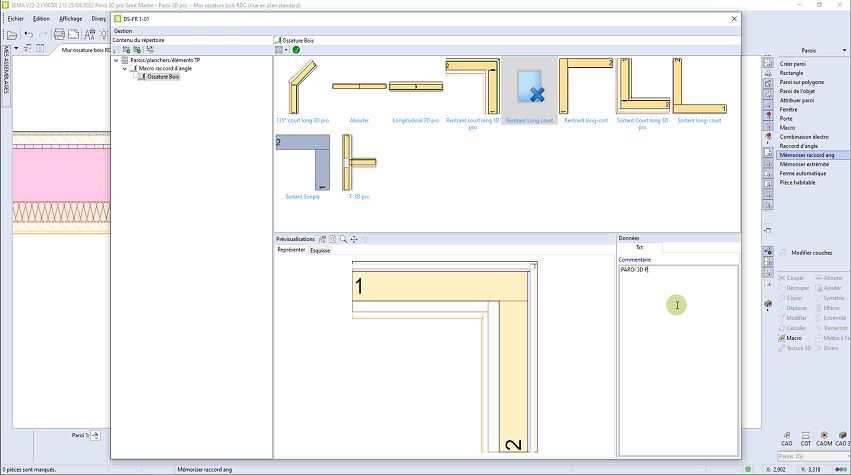Collapse the 'Macro raccord d'angle' tree node
Viewport: 851px width, 475px height.
click(125, 68)
